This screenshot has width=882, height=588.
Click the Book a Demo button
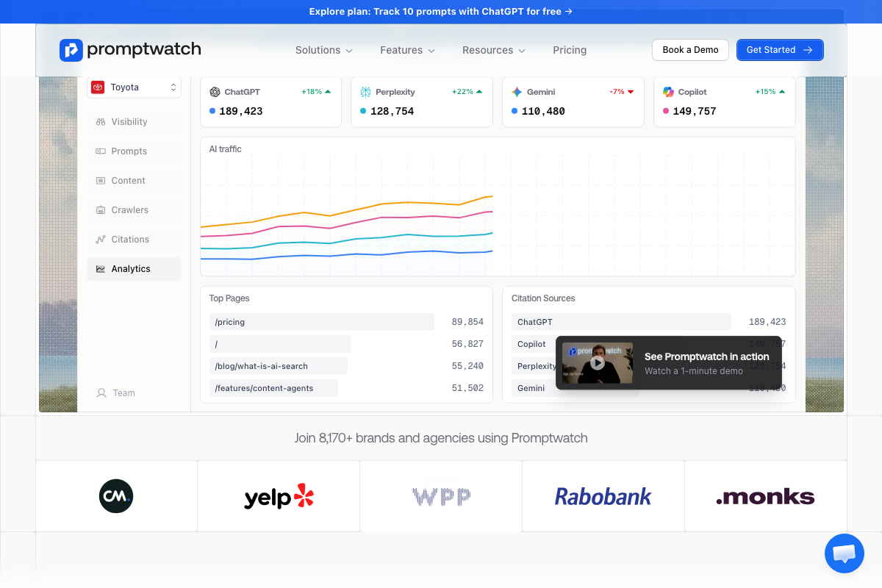(x=690, y=50)
